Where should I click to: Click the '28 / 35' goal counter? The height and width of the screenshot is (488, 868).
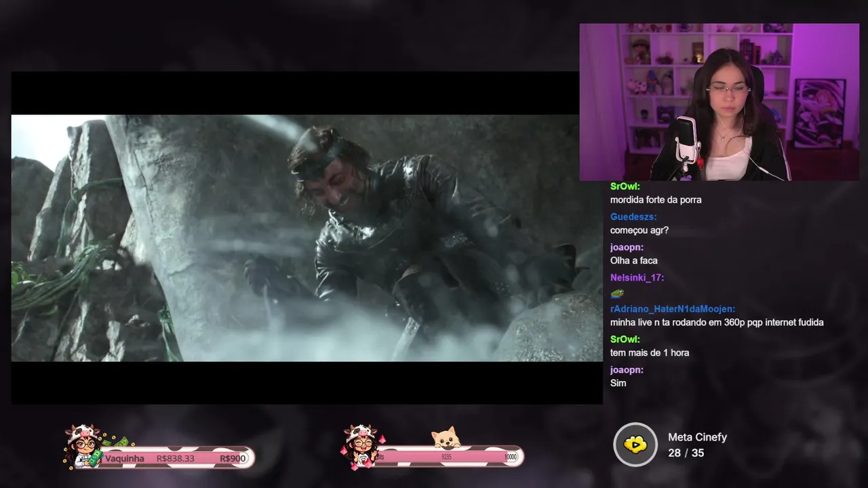(686, 453)
